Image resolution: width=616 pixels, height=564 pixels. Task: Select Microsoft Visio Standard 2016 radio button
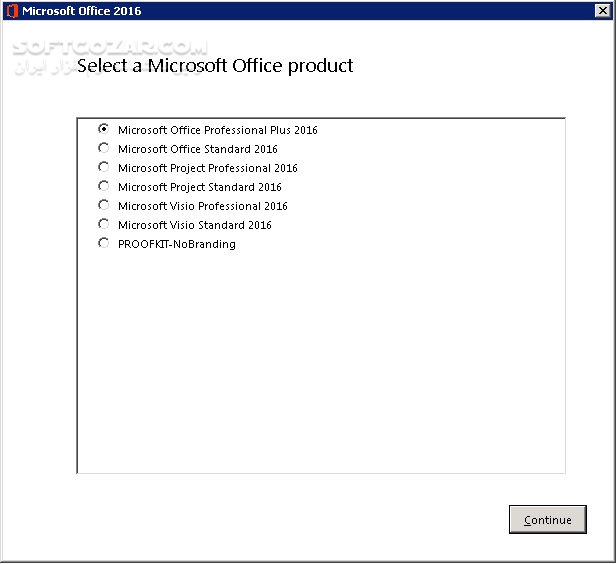pyautogui.click(x=104, y=224)
